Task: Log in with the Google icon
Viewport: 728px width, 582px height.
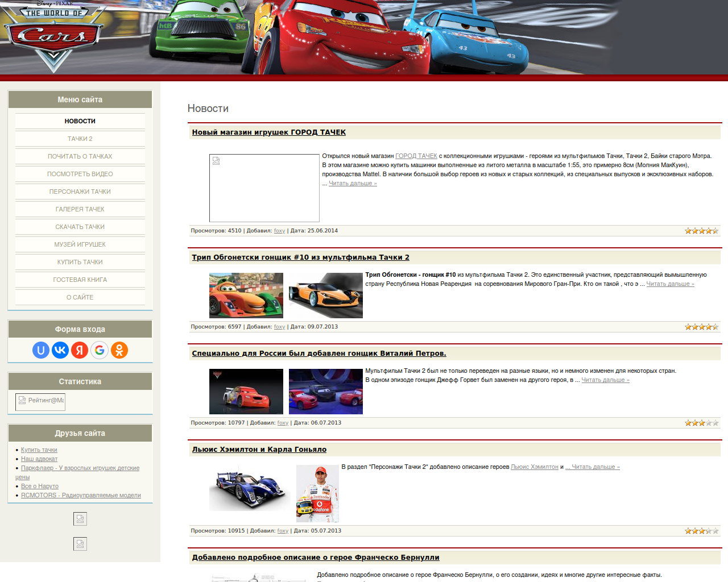Action: (x=100, y=350)
